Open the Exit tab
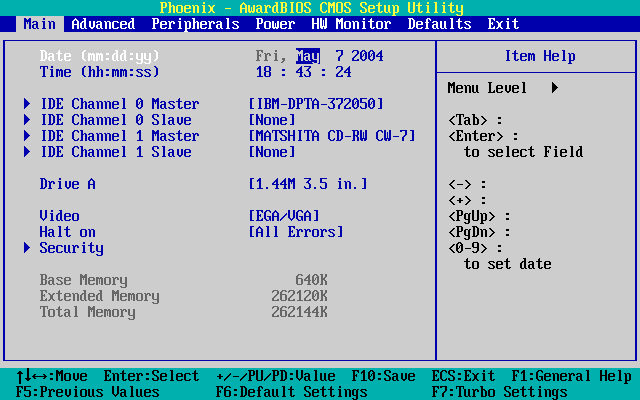 click(503, 24)
